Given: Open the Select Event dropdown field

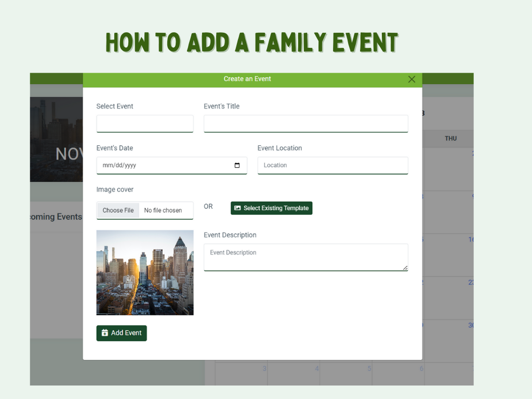Looking at the screenshot, I should click(145, 124).
